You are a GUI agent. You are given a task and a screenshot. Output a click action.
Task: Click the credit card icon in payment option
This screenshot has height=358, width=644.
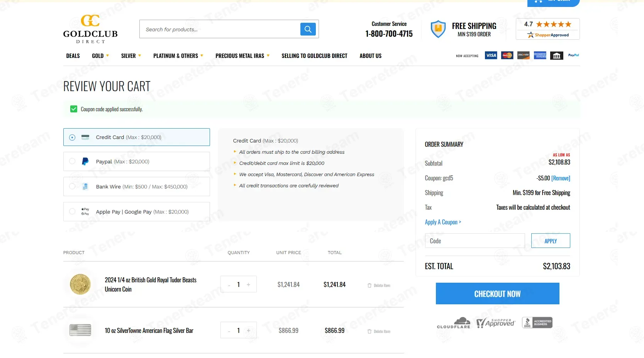click(85, 137)
